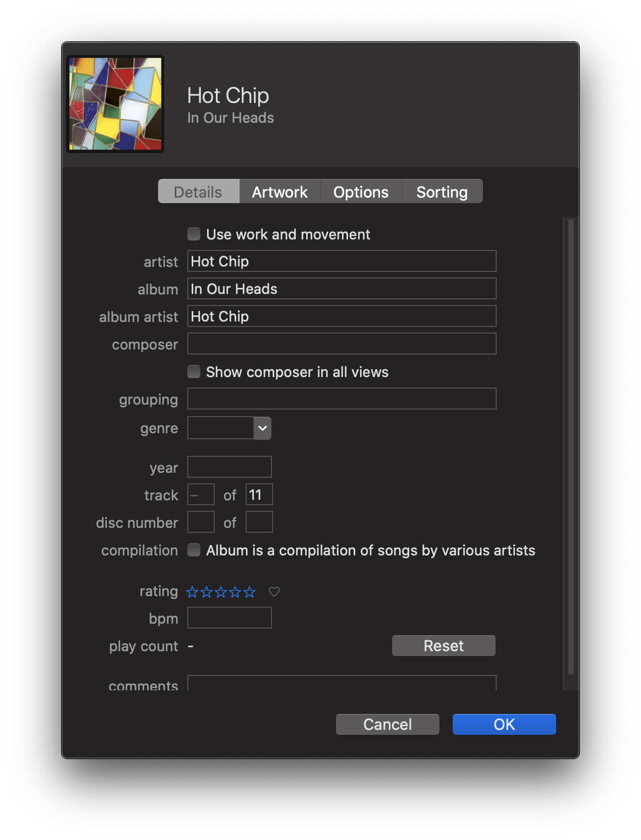Focus the bpm input field

(230, 618)
